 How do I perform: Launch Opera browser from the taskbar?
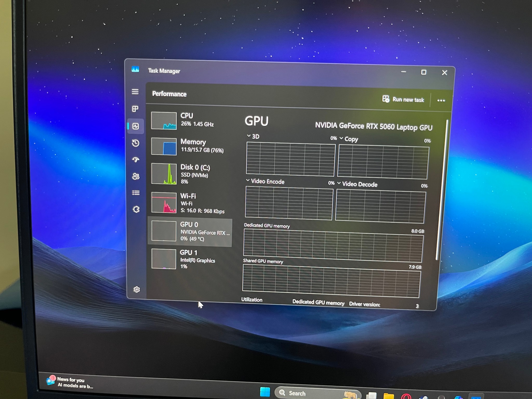point(406,396)
